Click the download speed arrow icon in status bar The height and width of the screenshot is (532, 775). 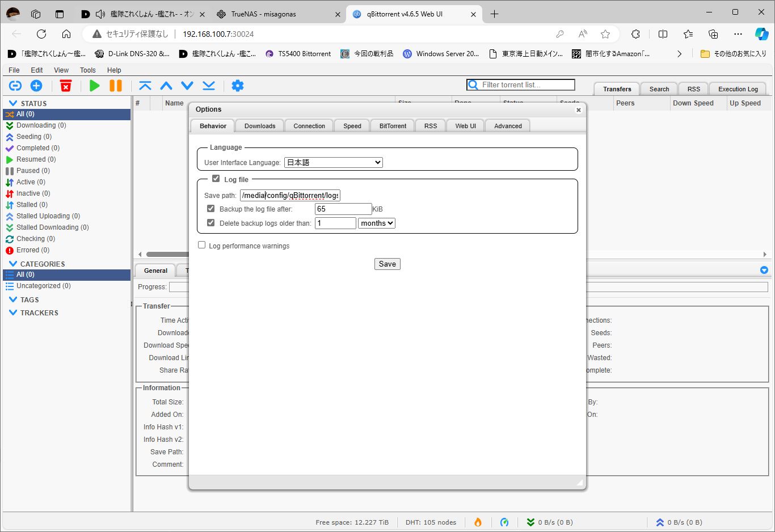(x=530, y=522)
